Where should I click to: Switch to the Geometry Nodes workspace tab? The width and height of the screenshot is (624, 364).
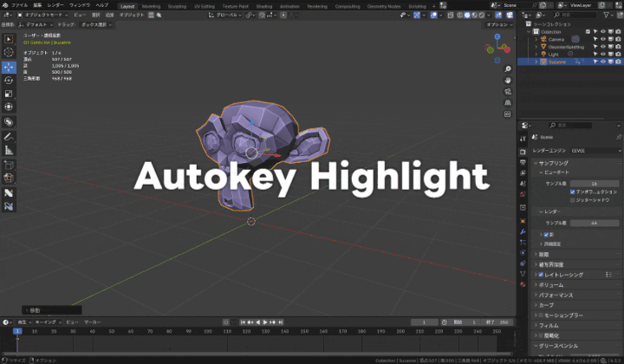(x=384, y=6)
